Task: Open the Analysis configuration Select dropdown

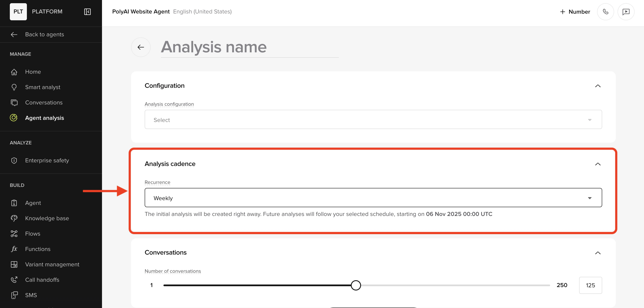Action: 373,120
